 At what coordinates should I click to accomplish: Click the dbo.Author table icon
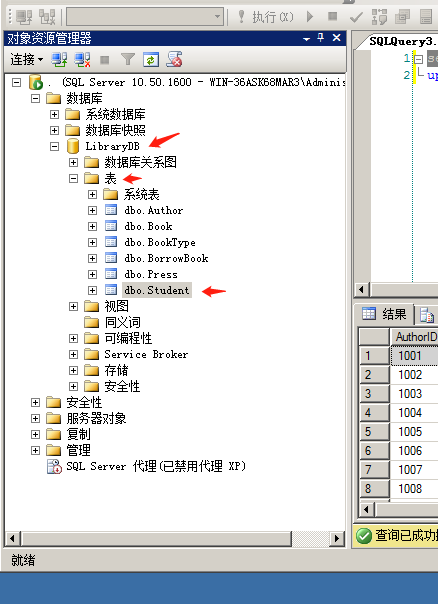coord(111,210)
